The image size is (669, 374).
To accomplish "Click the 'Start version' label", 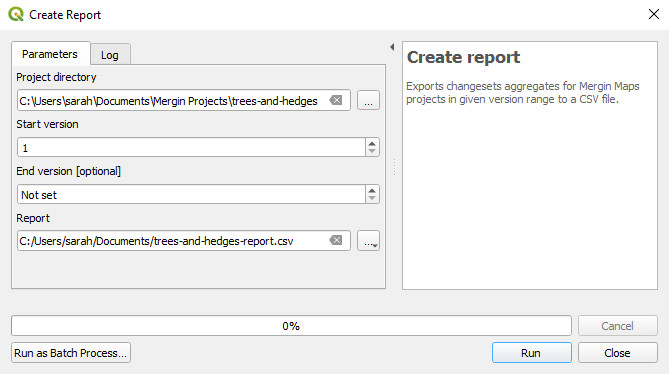I will (x=47, y=124).
